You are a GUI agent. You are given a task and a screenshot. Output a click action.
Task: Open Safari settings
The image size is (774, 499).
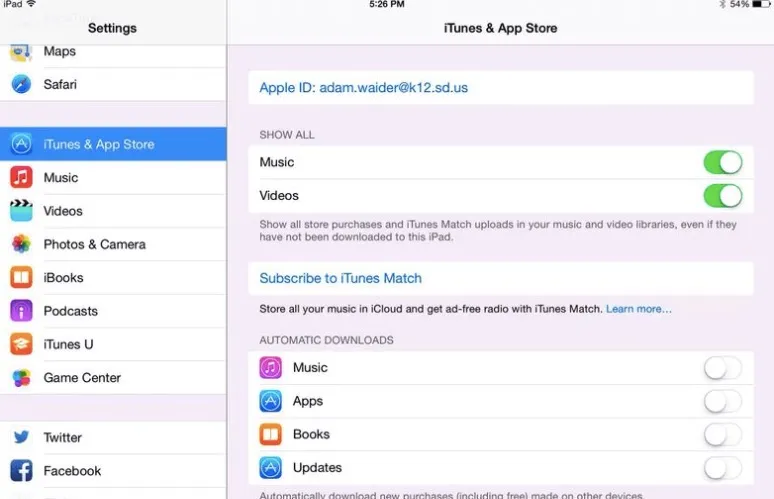click(x=113, y=84)
